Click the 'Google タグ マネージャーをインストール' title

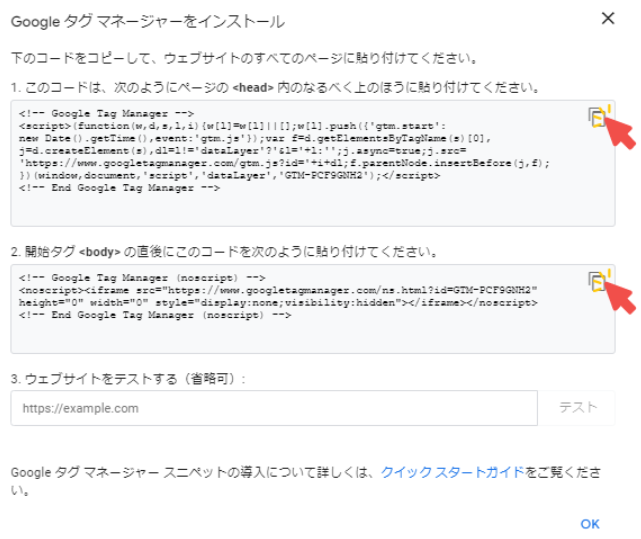click(x=148, y=21)
